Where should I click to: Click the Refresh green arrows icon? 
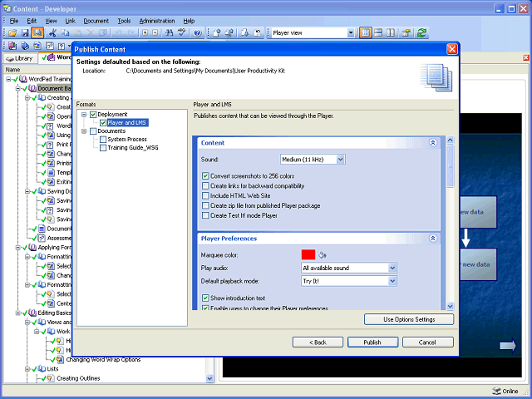421,32
